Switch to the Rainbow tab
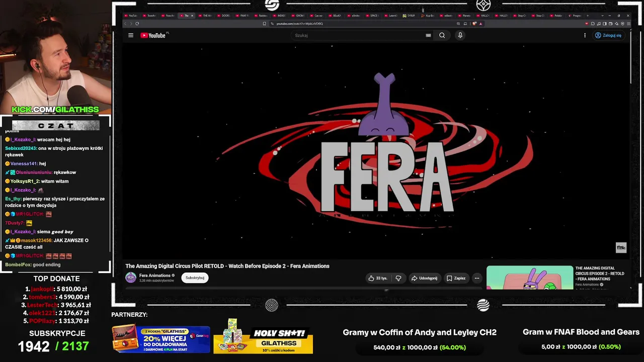The width and height of the screenshot is (644, 362). (x=262, y=16)
